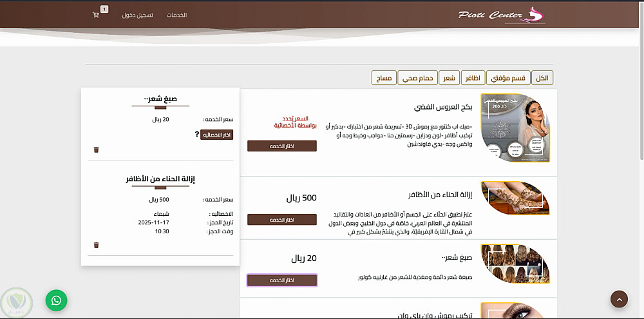Open WhatsApp chat button
The height and width of the screenshot is (319, 644).
[x=56, y=300]
